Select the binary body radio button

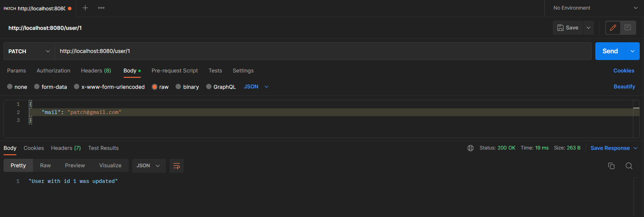(x=178, y=87)
